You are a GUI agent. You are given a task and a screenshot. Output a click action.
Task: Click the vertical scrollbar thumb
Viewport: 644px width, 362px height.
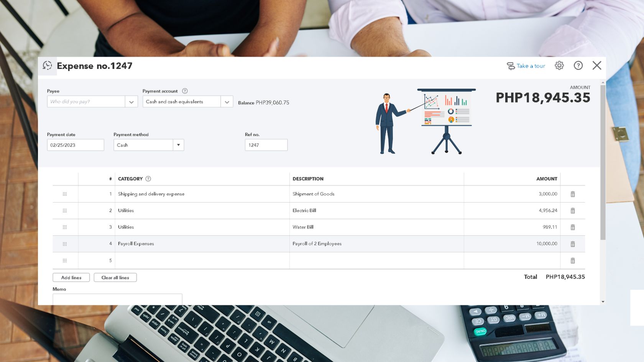603,162
